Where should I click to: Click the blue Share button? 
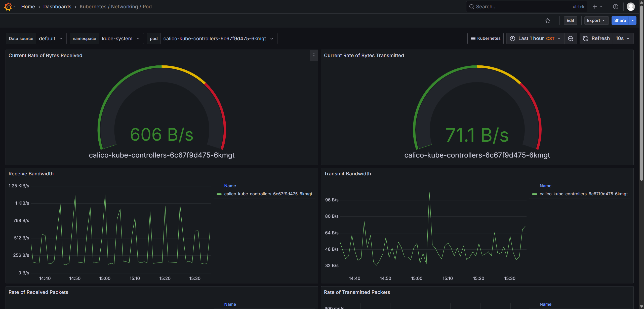tap(620, 21)
